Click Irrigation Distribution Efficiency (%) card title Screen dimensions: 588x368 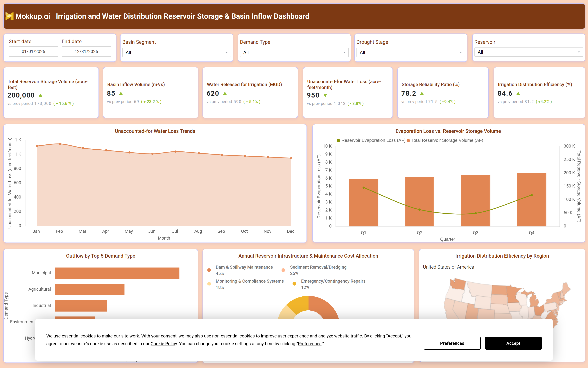535,84
